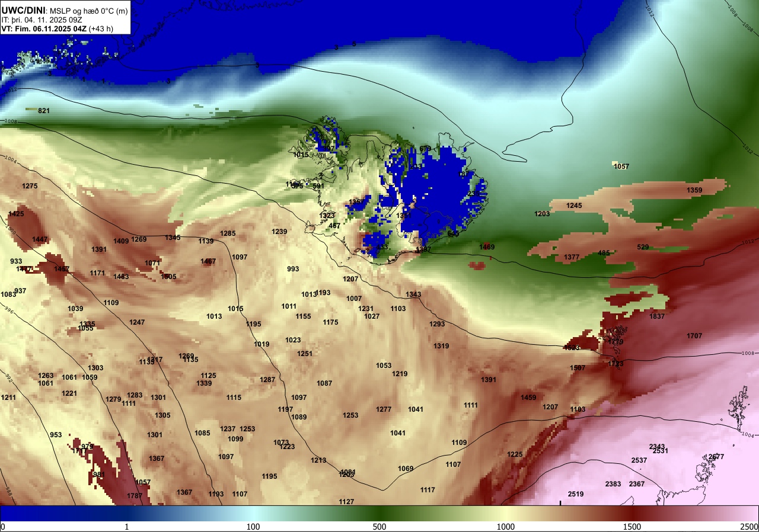
Task: Click the height value 1087
Action: tap(324, 383)
